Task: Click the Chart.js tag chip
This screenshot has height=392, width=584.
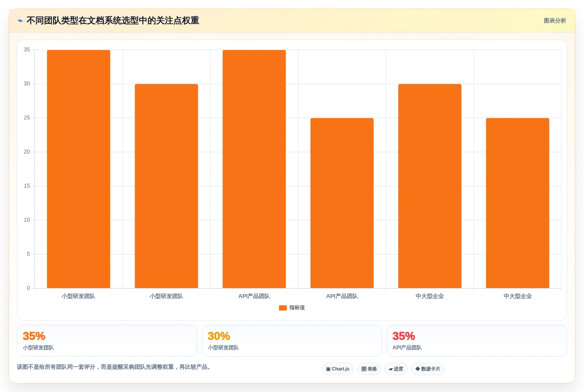Action: click(338, 369)
